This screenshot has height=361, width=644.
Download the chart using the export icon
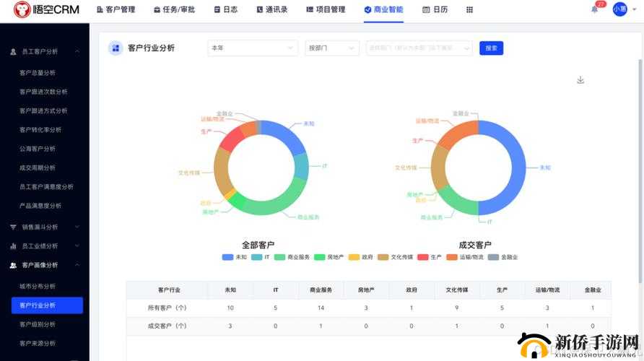point(580,79)
